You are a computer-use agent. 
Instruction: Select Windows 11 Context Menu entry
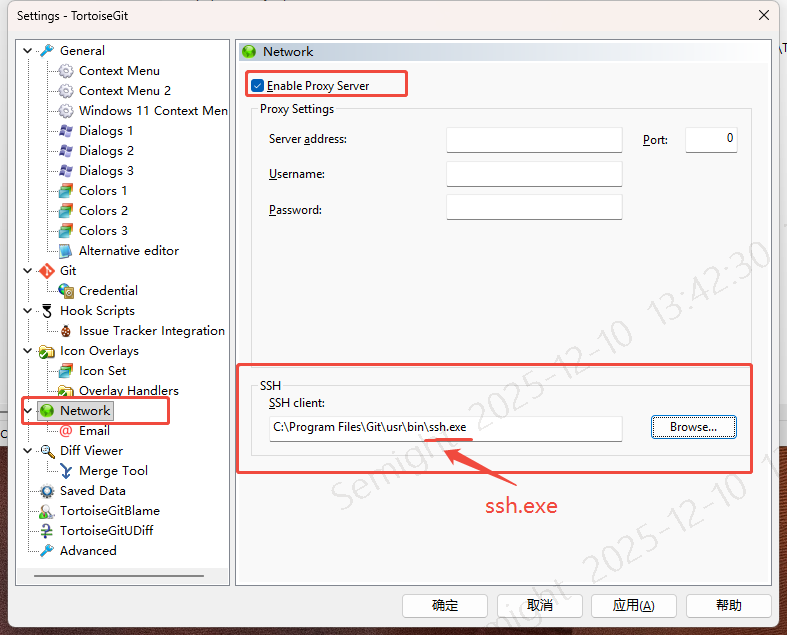tap(153, 111)
